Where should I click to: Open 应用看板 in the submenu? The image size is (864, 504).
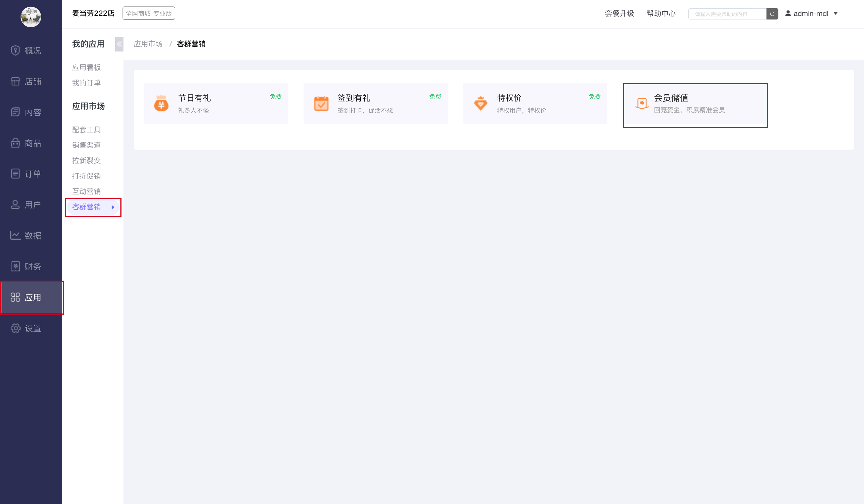[x=86, y=67]
